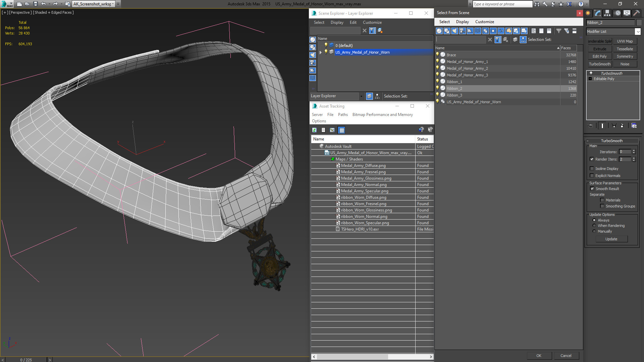Toggle Display Helpers filter in Select From Scene
Screen dimensions: 644x362
[x=470, y=31]
